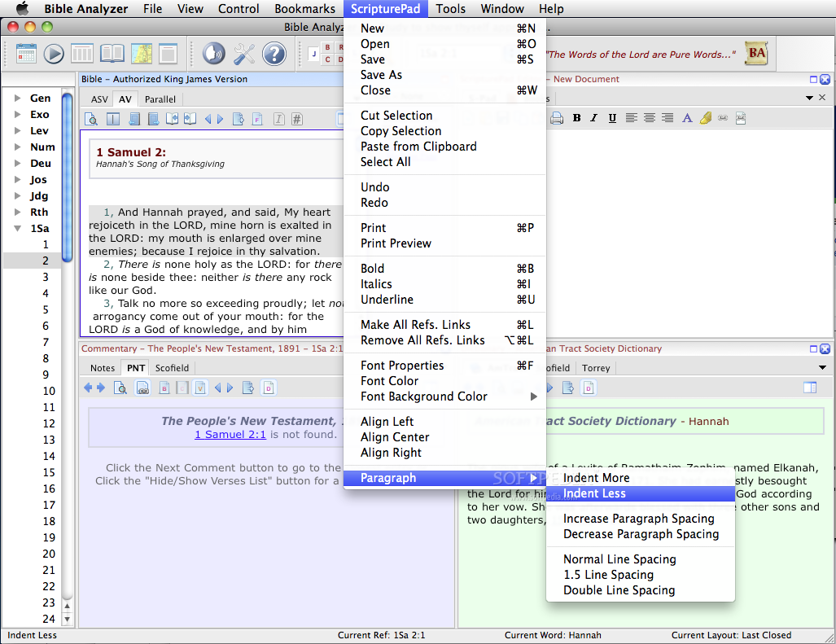This screenshot has width=836, height=644.
Task: Click the side panel layout icon in Dictionary panel
Action: tap(809, 387)
